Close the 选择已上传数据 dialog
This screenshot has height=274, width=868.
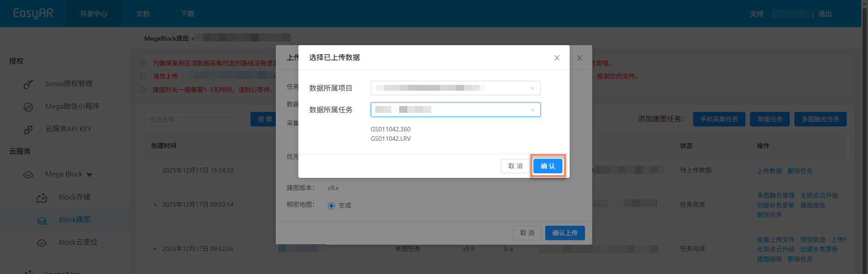557,58
